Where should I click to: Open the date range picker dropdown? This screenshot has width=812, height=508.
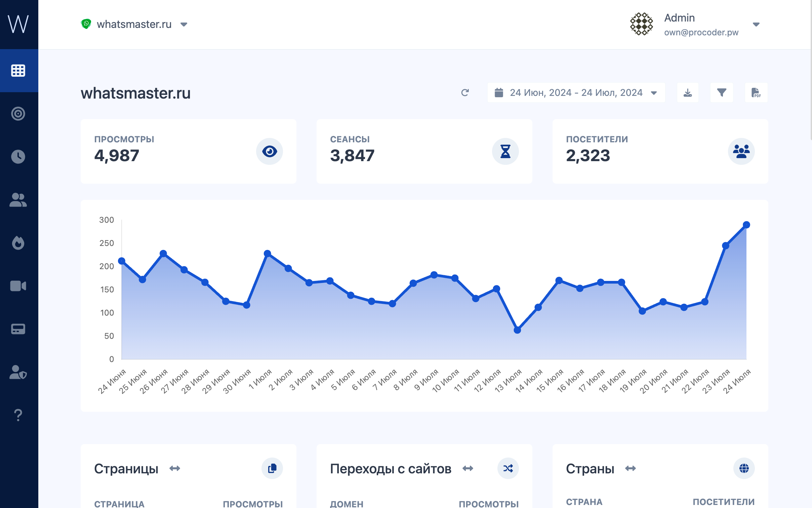point(576,93)
